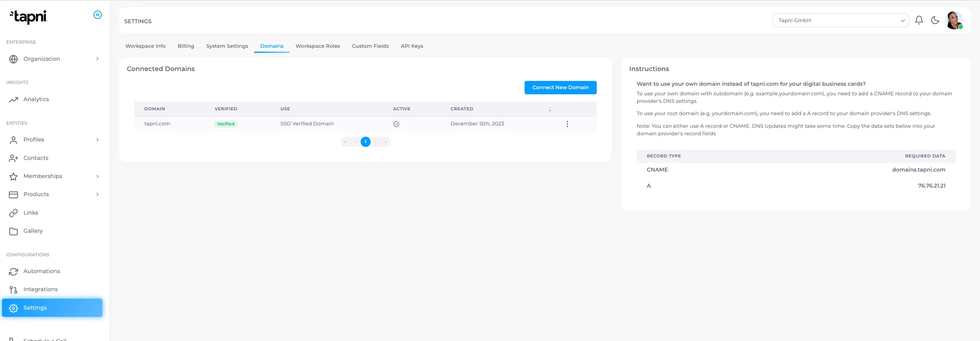Viewport: 980px width, 341px height.
Task: Go to first page in pagination
Action: (x=345, y=142)
